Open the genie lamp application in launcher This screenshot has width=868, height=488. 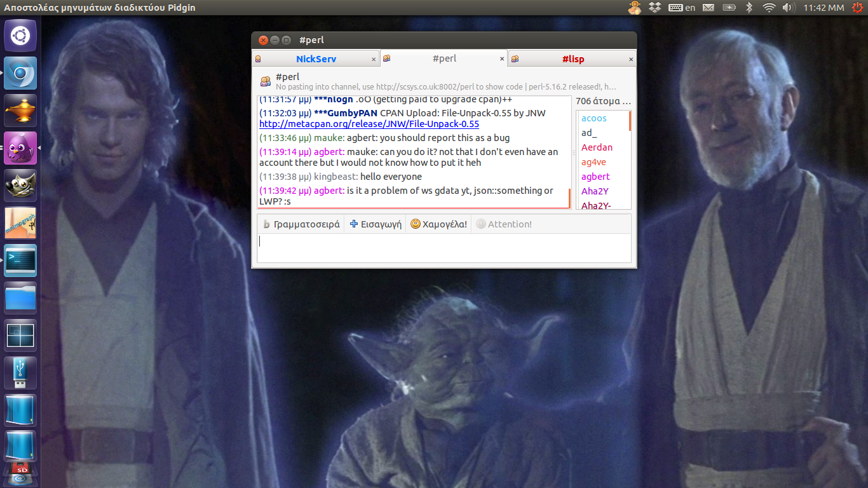click(x=20, y=111)
